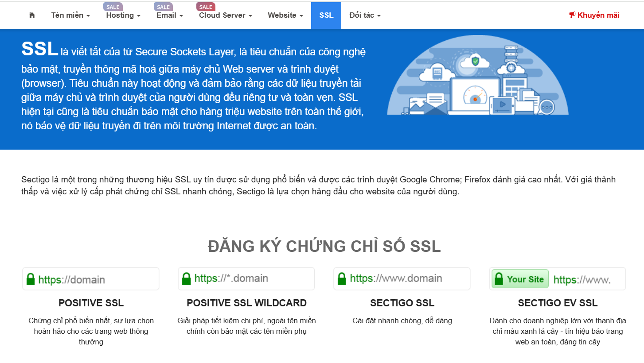Click the SALE badge above Hosting
The image size is (644, 363).
point(113,7)
